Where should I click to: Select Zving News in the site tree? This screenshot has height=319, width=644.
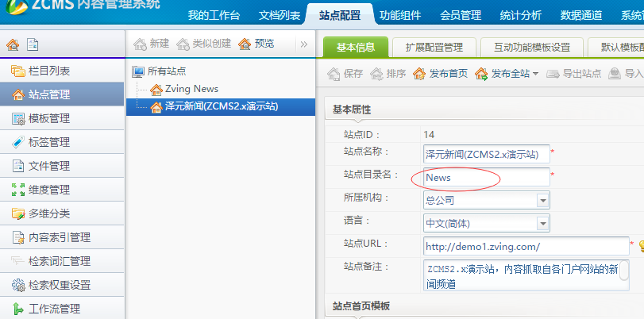click(191, 89)
